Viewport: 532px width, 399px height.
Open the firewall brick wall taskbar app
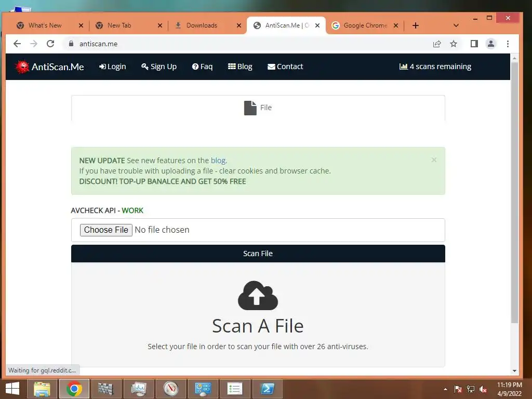coord(106,389)
